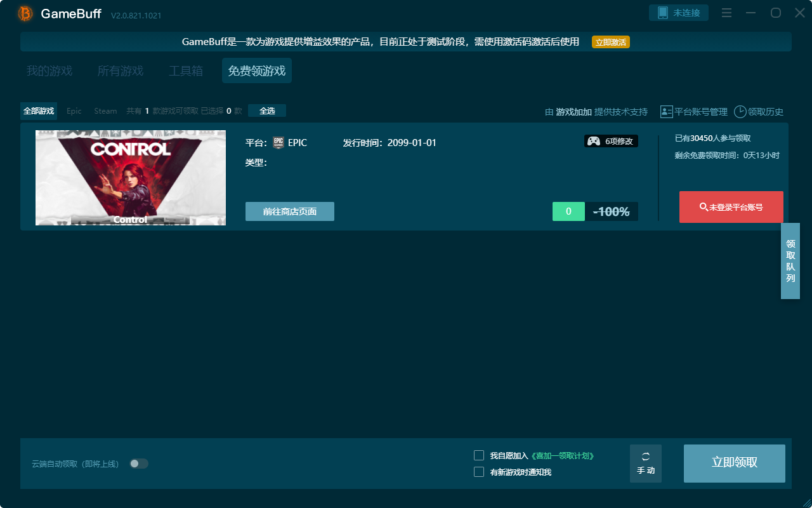Enable 有新游戏时通知我 notifications

pyautogui.click(x=479, y=472)
